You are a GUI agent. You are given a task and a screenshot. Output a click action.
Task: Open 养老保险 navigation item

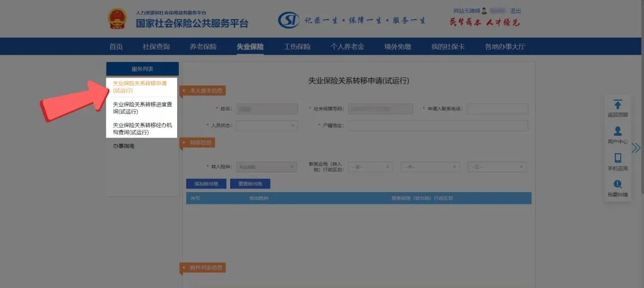coord(203,47)
